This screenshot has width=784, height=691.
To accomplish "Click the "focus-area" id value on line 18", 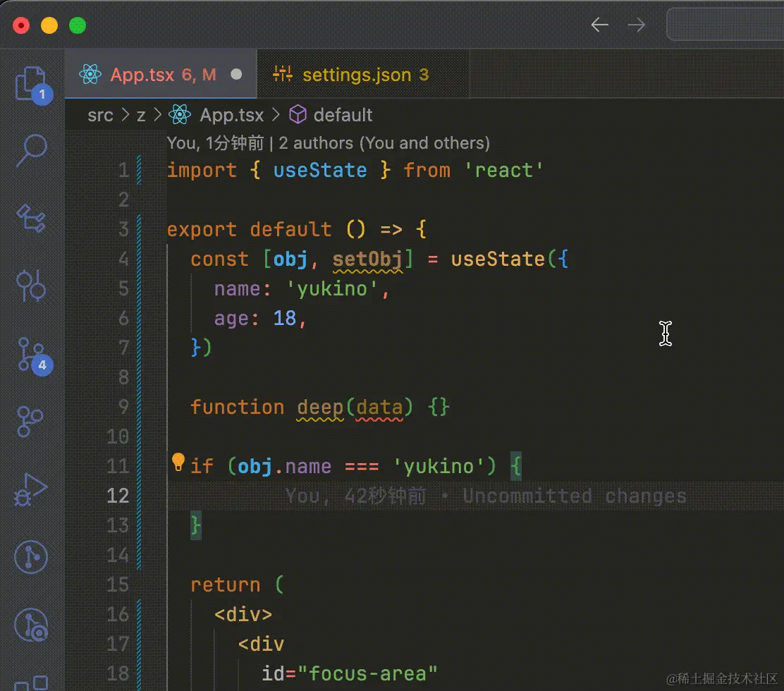I will [x=367, y=673].
